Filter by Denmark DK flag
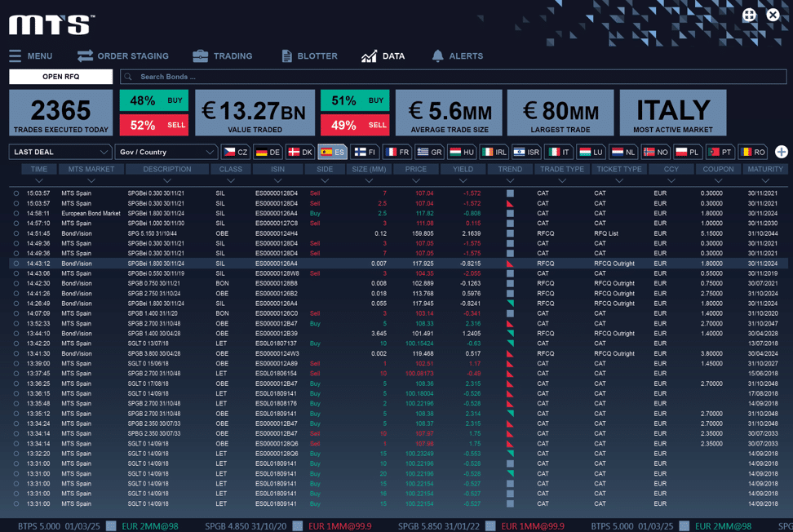The width and height of the screenshot is (793, 532). [299, 152]
